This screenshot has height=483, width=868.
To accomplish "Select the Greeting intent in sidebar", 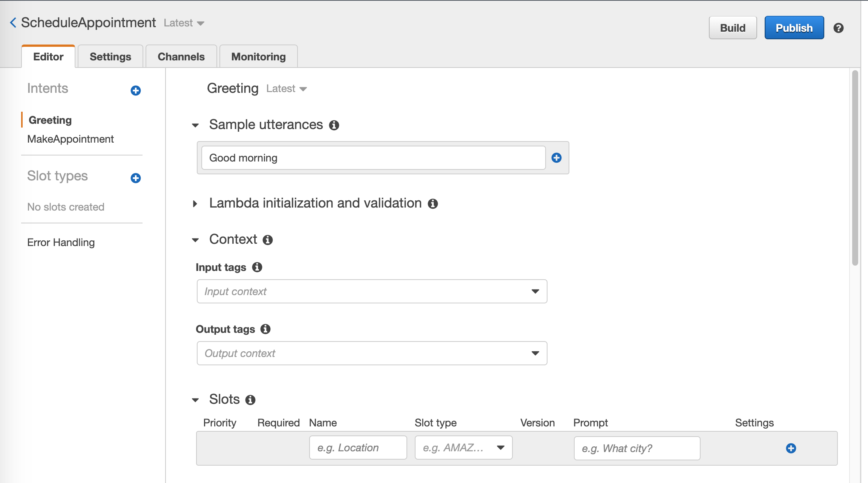I will coord(50,120).
